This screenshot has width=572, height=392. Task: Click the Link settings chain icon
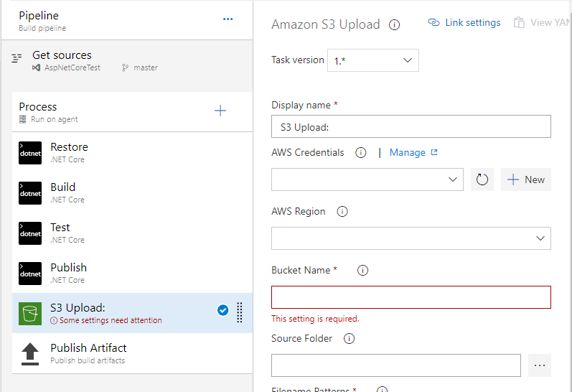(433, 23)
